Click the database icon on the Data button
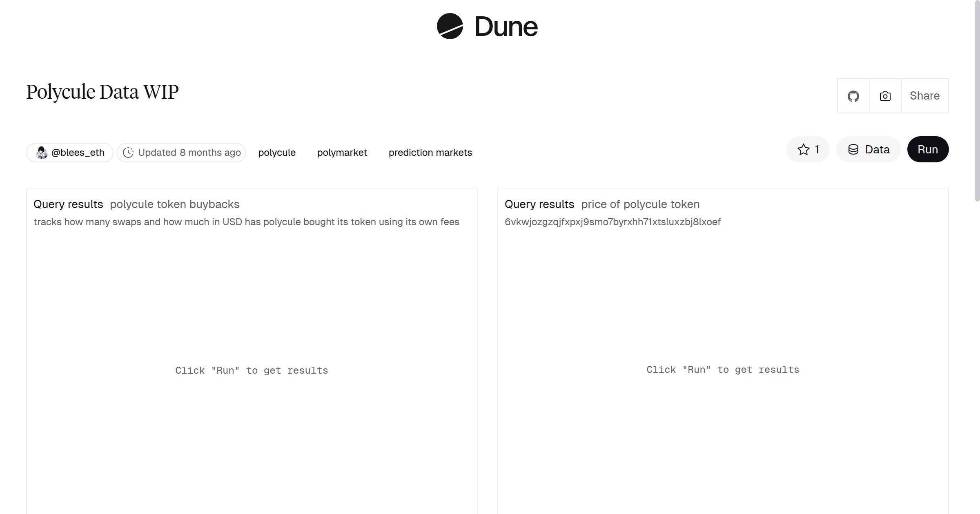980x514 pixels. click(853, 149)
